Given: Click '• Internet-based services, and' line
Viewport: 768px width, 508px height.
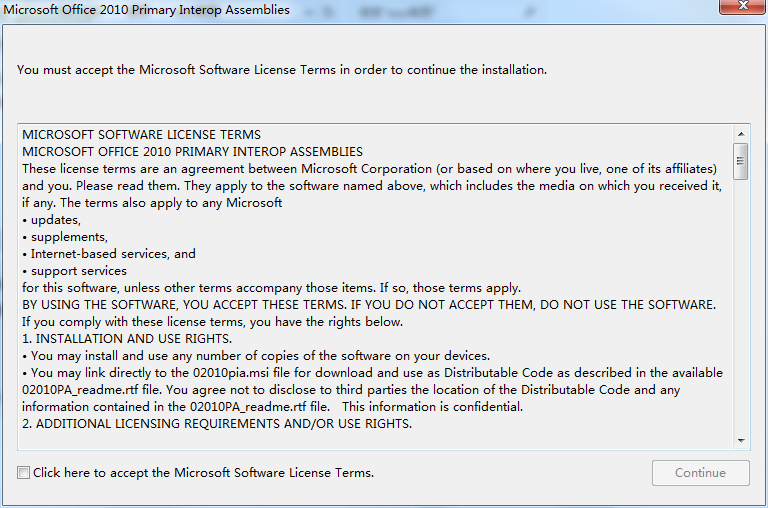Looking at the screenshot, I should 109,254.
